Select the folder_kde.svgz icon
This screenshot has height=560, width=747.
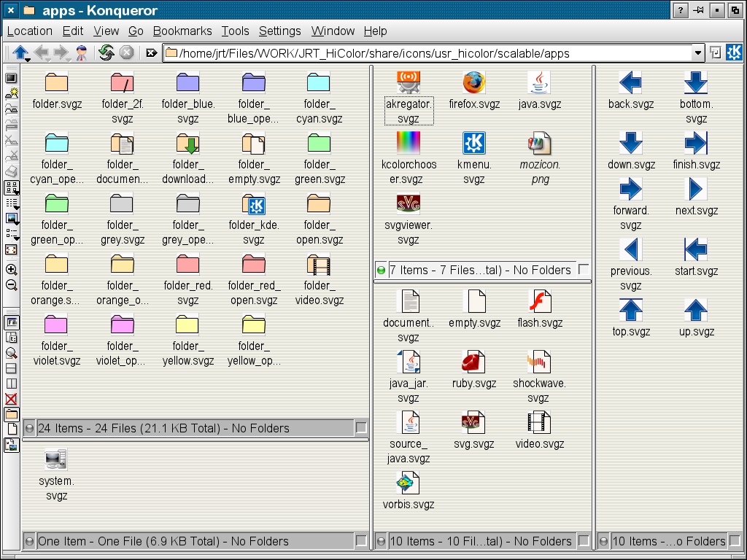click(253, 203)
